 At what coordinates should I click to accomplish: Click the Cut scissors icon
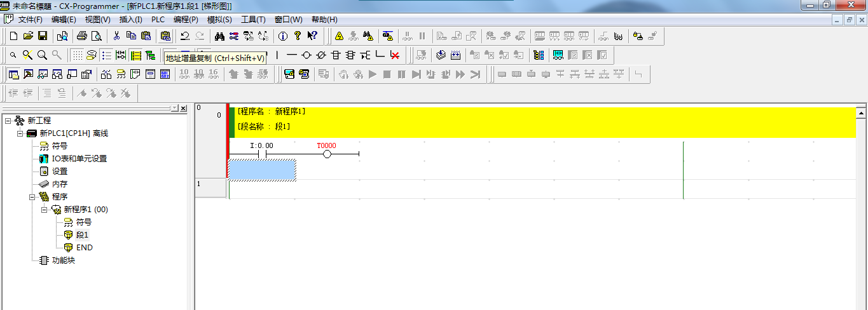tap(116, 36)
